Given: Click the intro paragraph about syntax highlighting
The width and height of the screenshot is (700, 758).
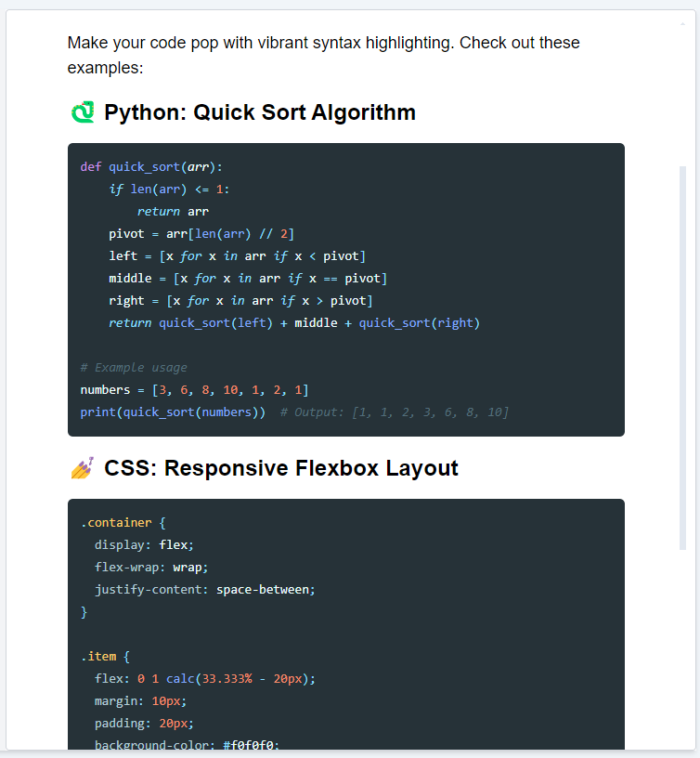Looking at the screenshot, I should click(x=323, y=55).
